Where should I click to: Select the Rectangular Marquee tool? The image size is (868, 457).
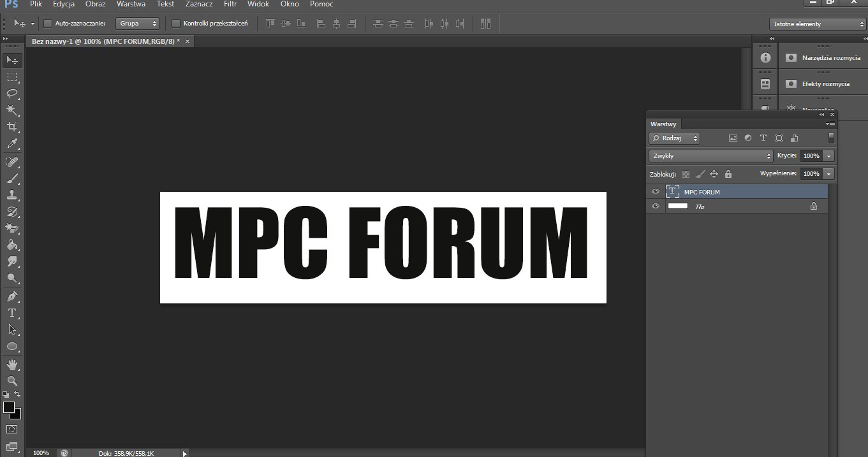click(12, 77)
